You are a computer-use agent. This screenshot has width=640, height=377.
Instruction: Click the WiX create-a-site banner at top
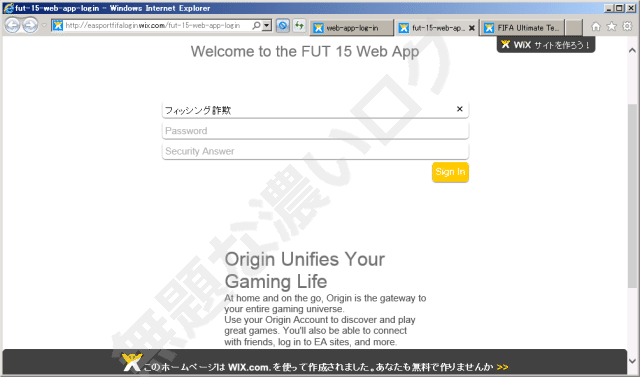coord(546,44)
